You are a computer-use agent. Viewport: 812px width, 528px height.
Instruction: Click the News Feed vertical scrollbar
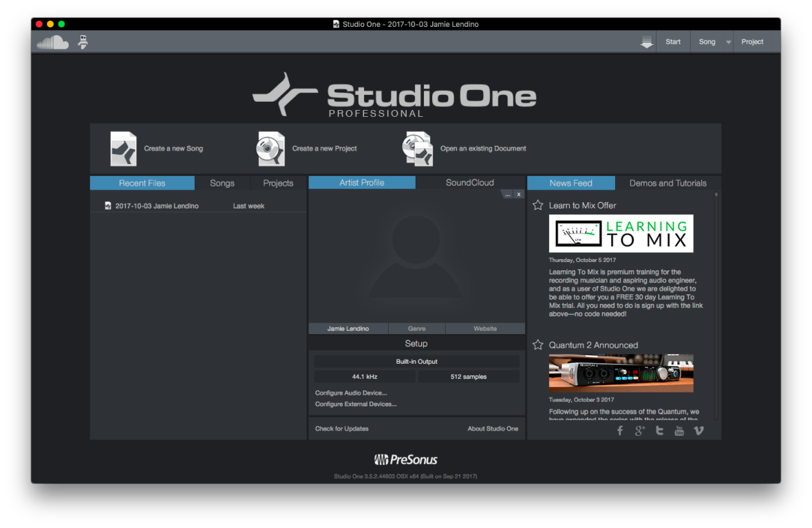pos(716,302)
